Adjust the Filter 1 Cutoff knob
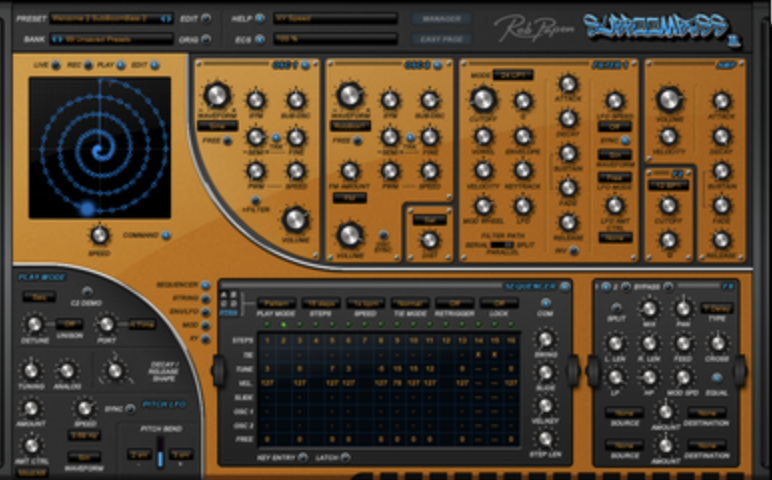 coord(483,99)
